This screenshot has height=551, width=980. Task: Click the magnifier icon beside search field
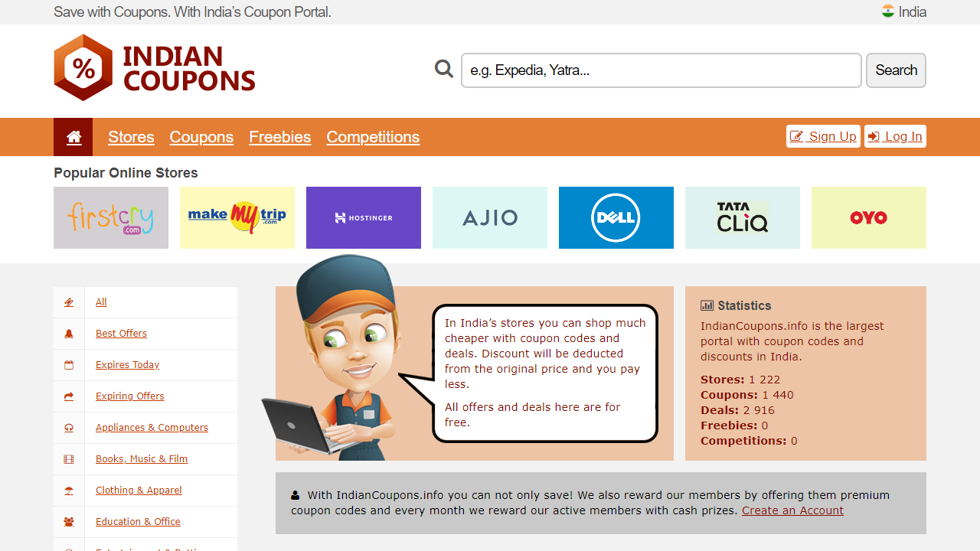pyautogui.click(x=444, y=70)
